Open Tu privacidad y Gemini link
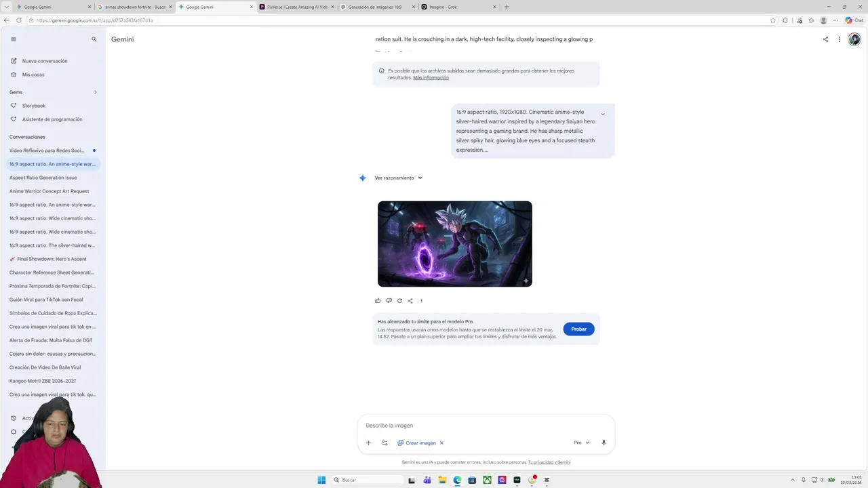This screenshot has width=868, height=488. pyautogui.click(x=549, y=462)
